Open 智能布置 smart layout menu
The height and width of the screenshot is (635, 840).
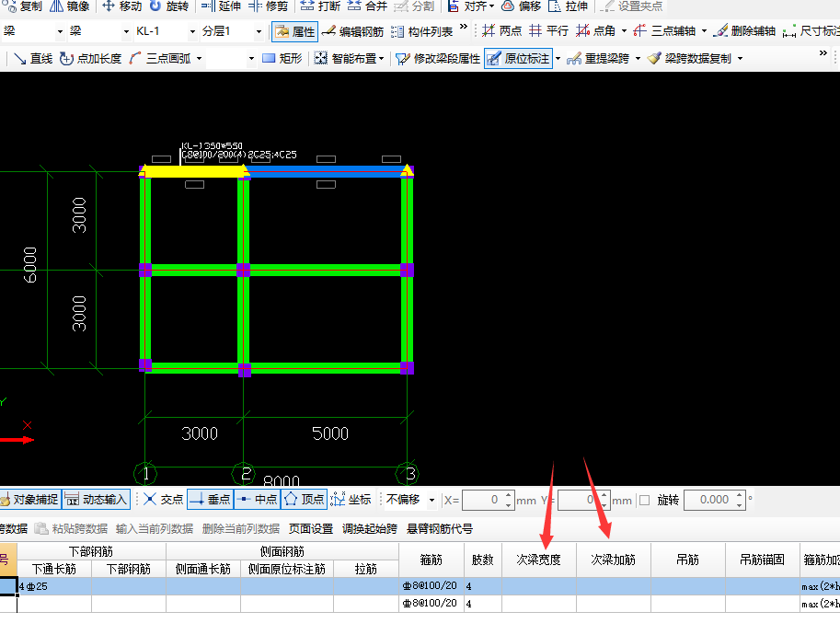point(349,58)
